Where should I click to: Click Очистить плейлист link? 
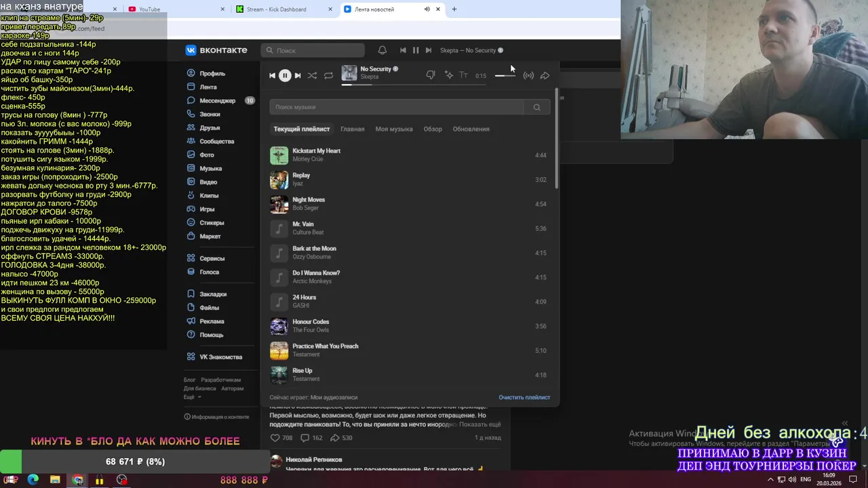coord(524,397)
